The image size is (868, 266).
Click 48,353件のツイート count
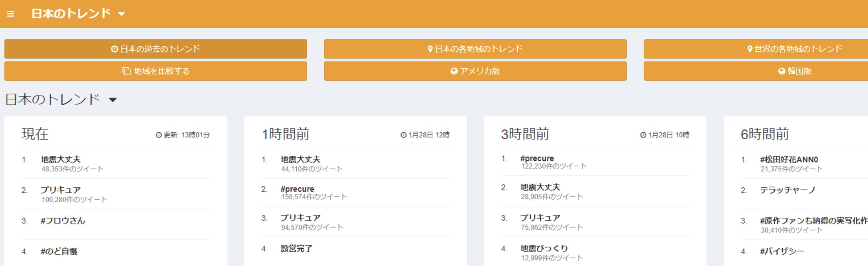(x=72, y=169)
